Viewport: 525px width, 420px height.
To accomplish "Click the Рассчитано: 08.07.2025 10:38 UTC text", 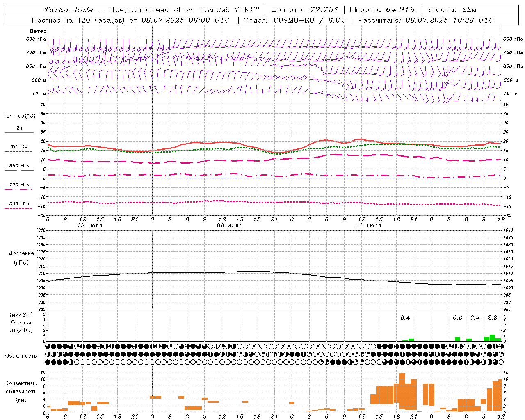I will [426, 20].
